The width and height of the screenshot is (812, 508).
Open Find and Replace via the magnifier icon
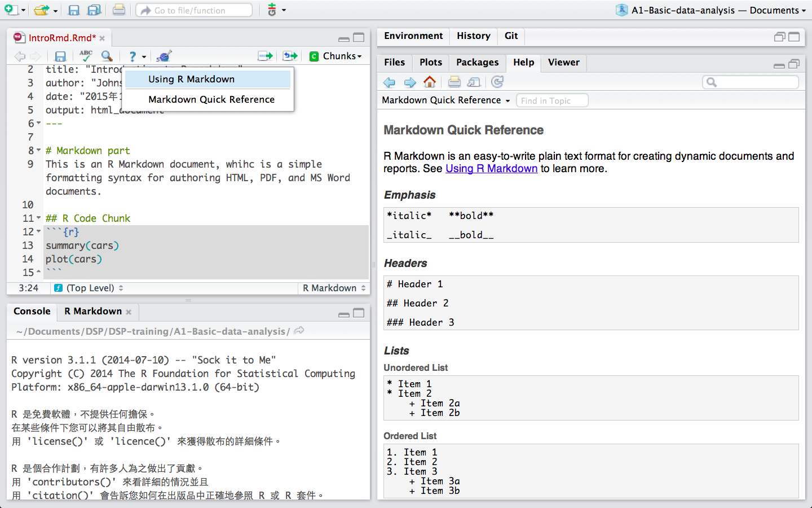[x=107, y=55]
